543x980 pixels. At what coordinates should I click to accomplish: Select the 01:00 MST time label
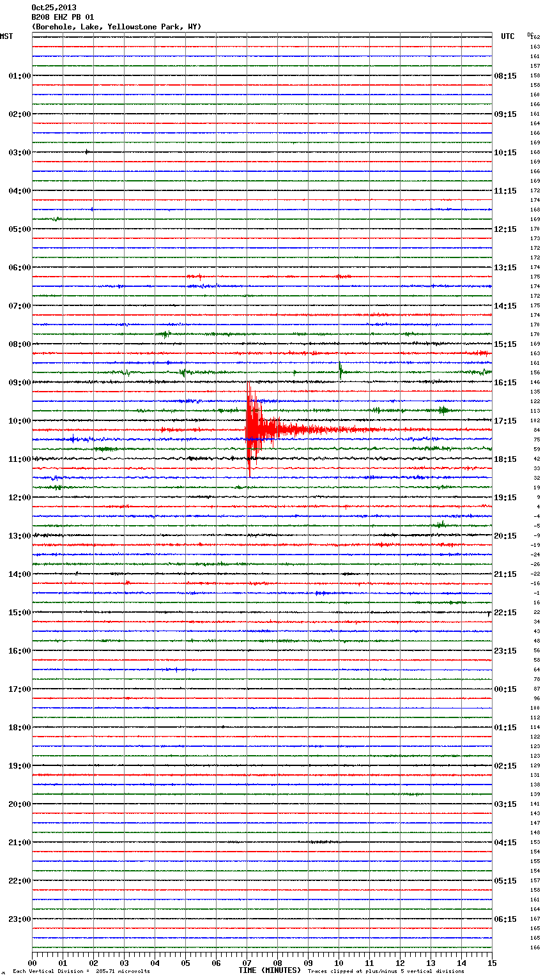coord(20,76)
